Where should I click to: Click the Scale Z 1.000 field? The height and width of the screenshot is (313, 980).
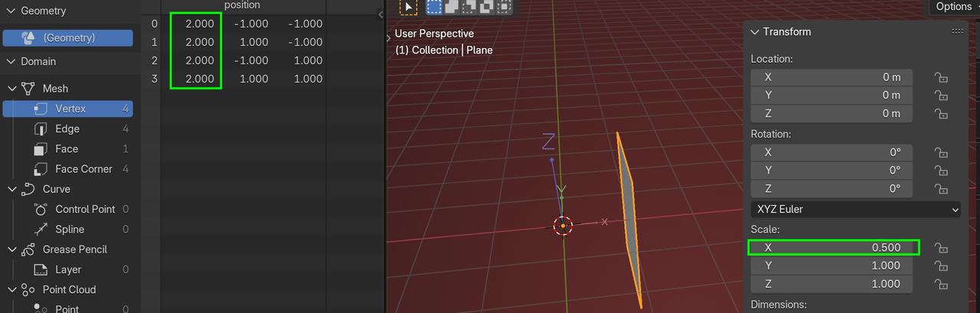point(831,284)
